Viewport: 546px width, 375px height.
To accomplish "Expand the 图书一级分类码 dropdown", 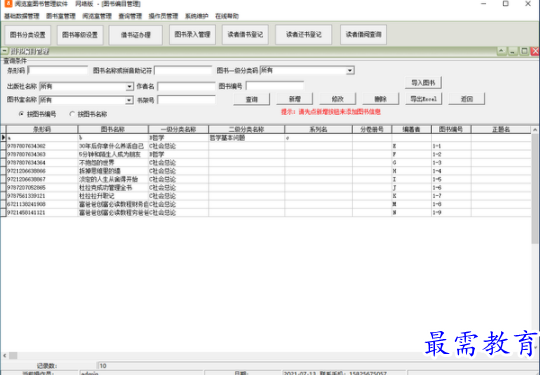I will pyautogui.click(x=350, y=71).
